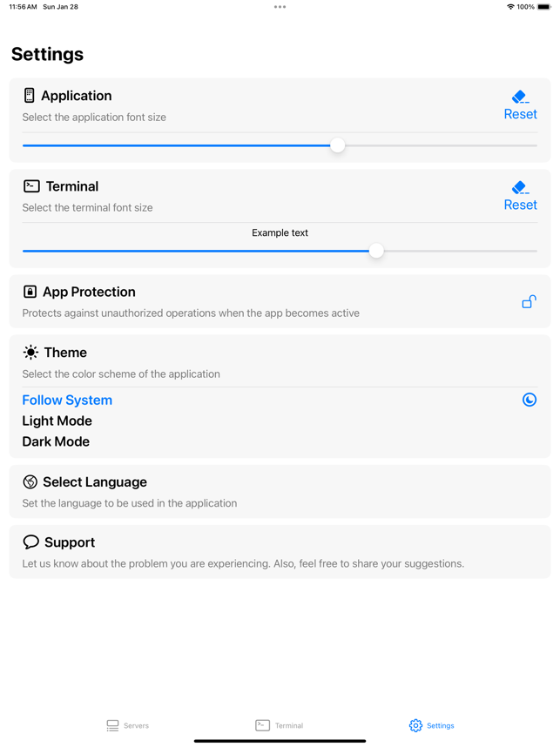Viewport: 560px width, 747px height.
Task: Toggle the App Protection unlock padlock icon
Action: point(529,301)
